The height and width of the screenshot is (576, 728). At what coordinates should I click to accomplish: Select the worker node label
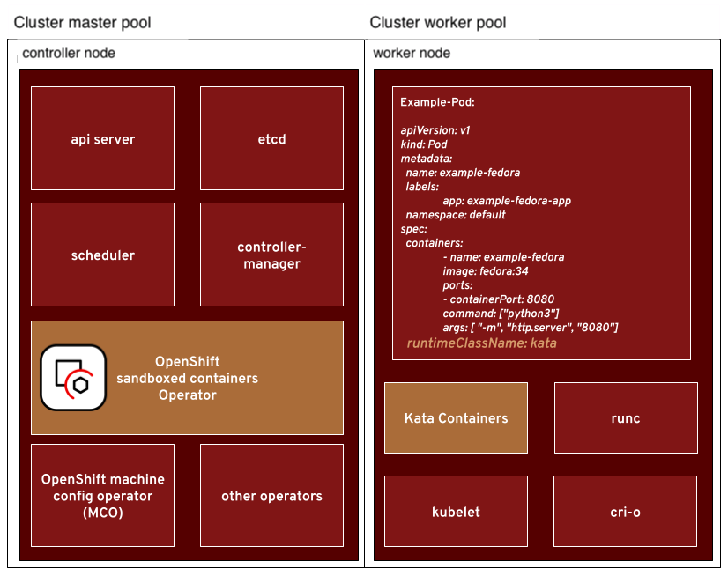tap(412, 53)
